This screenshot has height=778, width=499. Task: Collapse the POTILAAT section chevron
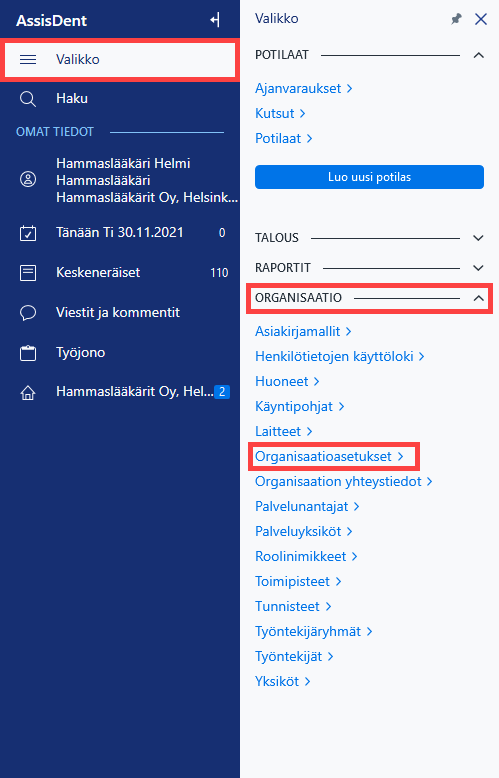point(478,55)
